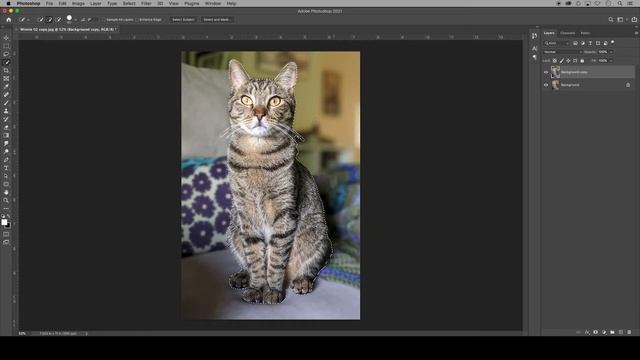The height and width of the screenshot is (360, 640).
Task: Open the Character panel icon
Action: 535,49
